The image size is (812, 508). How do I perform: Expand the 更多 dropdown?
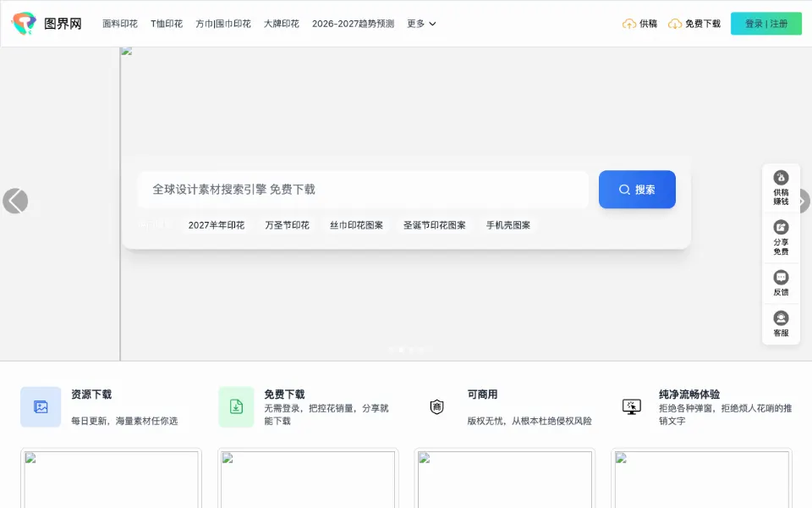421,24
